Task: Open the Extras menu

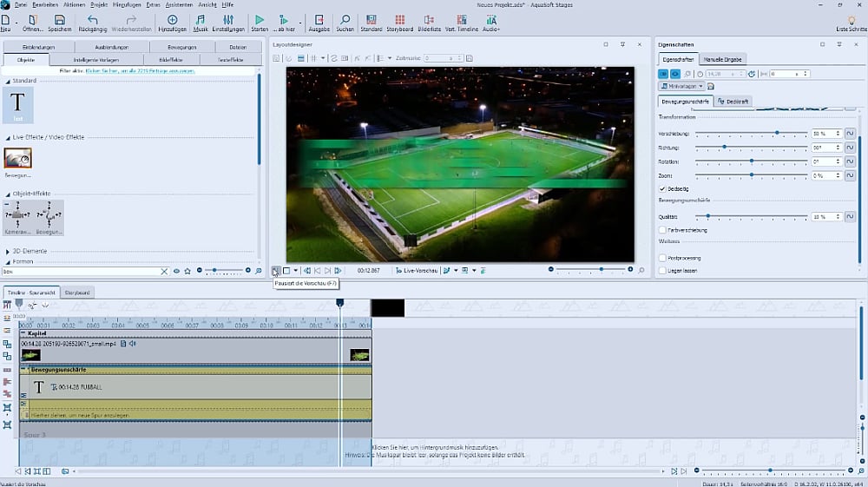Action: point(154,4)
